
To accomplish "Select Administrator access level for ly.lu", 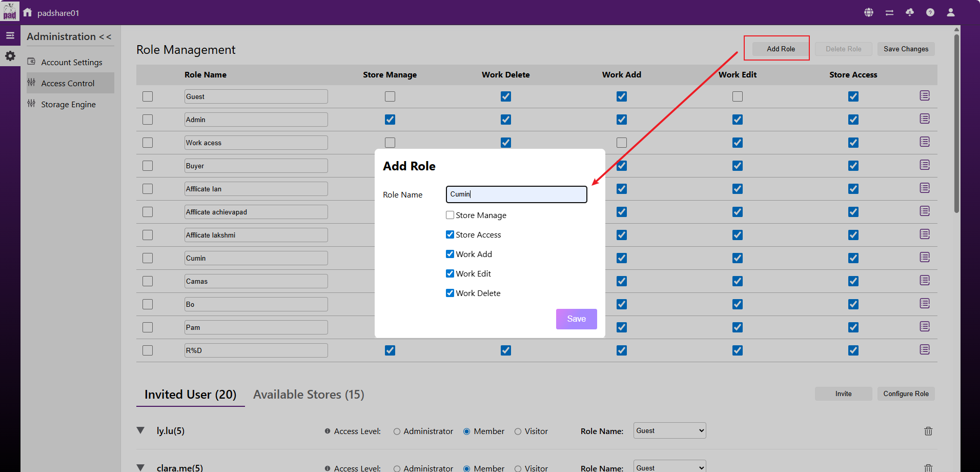I will (397, 431).
